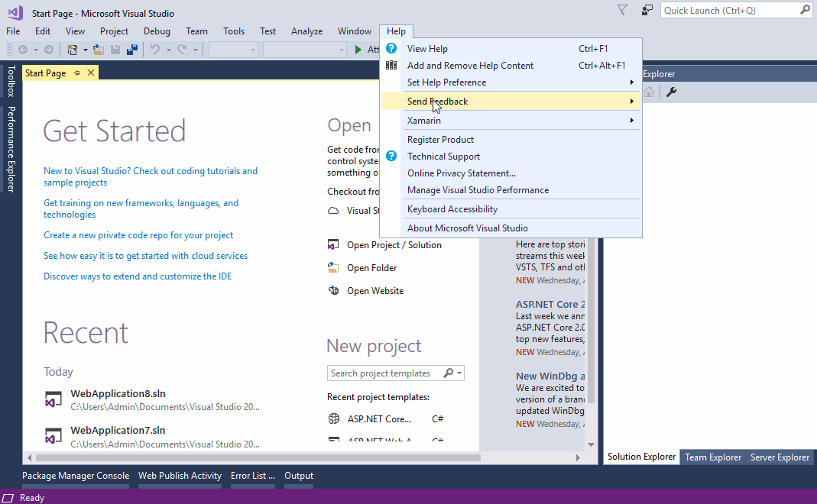
Task: Open the New Project dropdown arrow
Action: coord(86,50)
